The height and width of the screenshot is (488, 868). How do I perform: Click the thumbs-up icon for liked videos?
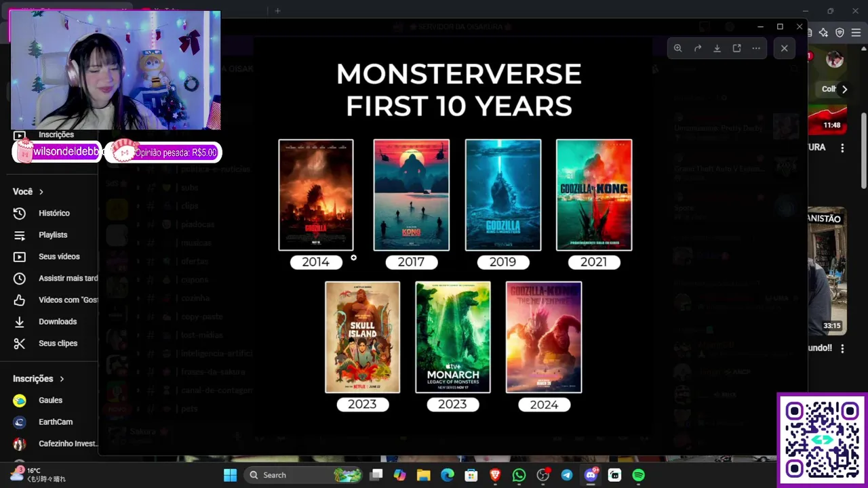[x=20, y=300]
